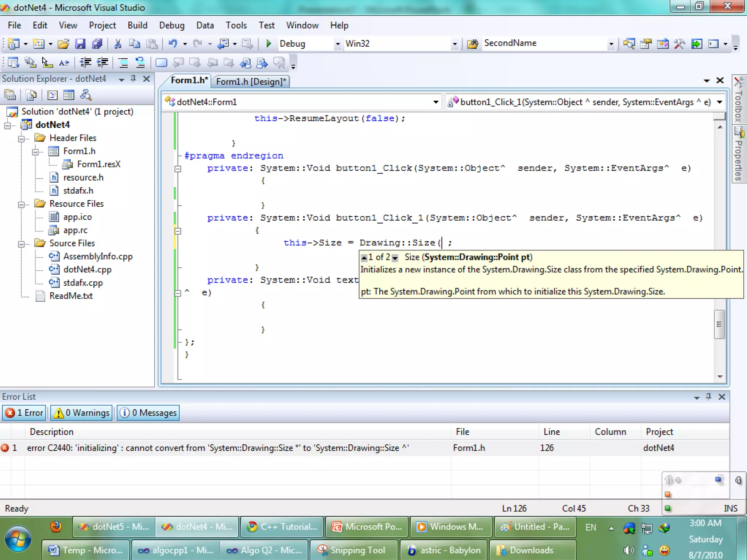
Task: Click the Save All toolbar icon
Action: [x=97, y=44]
